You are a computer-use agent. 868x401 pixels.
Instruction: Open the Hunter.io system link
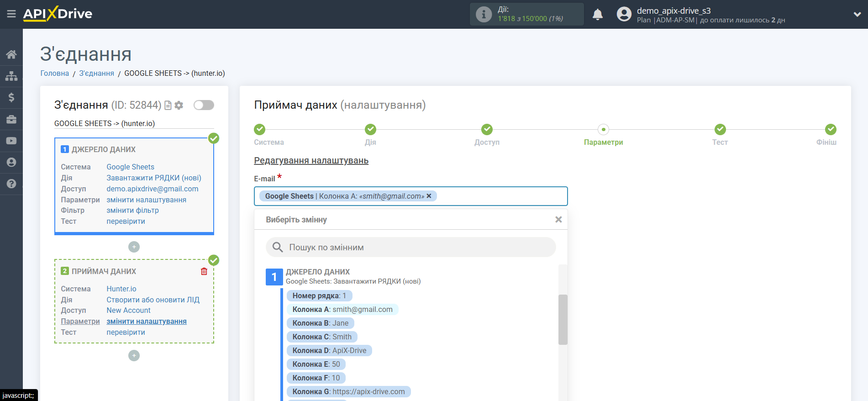point(121,289)
